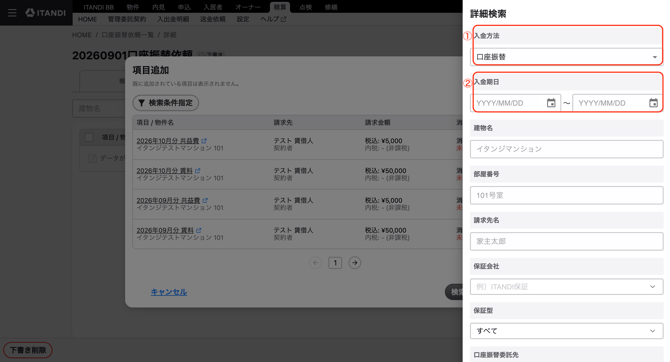This screenshot has width=670, height=362.
Task: Click the 項目 / 物件名 column header
Action: pyautogui.click(x=155, y=122)
